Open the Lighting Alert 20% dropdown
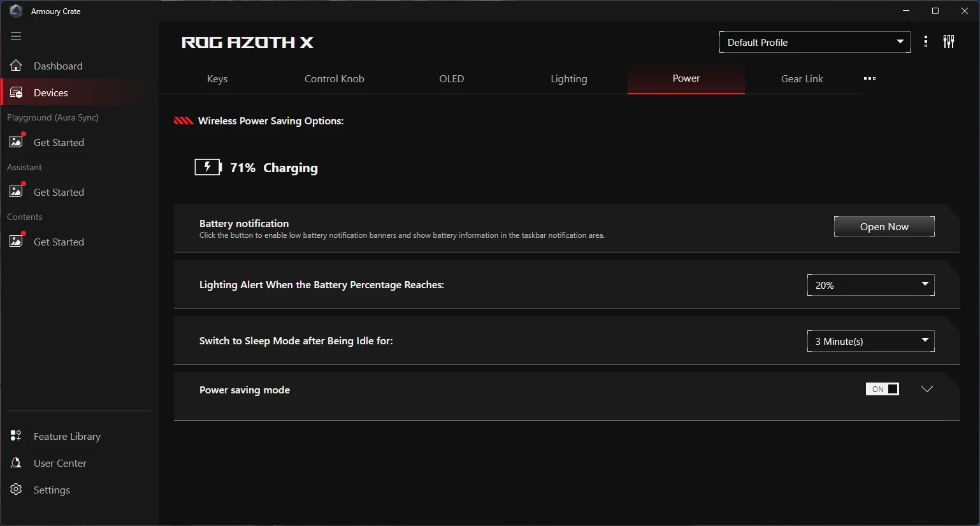The image size is (980, 526). (871, 285)
